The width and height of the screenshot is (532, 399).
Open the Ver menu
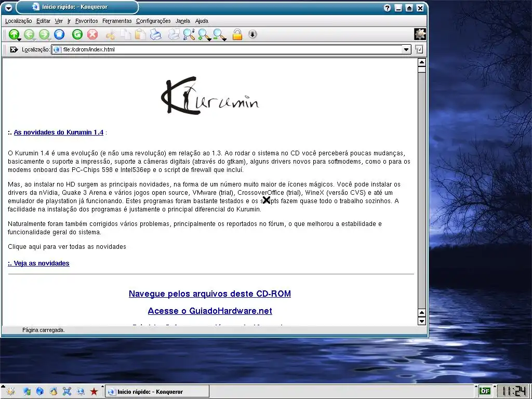(x=59, y=21)
